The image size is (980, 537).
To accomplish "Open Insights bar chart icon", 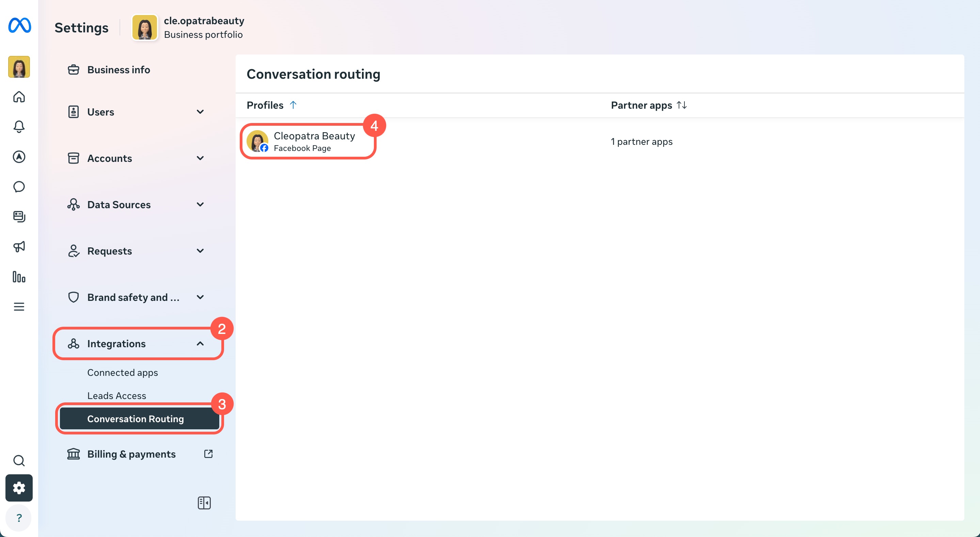I will click(x=19, y=277).
